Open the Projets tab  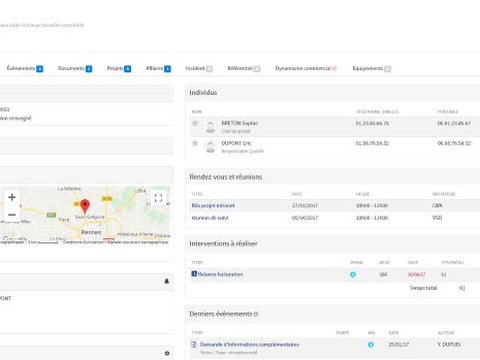click(x=119, y=68)
